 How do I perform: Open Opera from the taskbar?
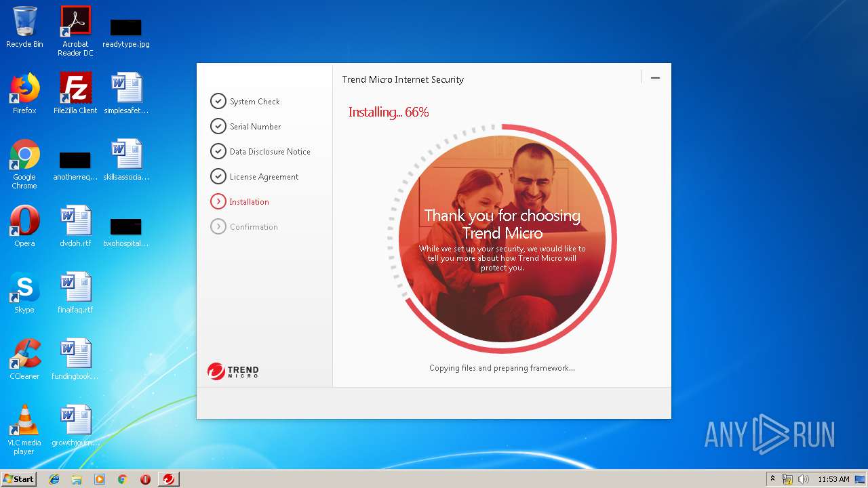(x=145, y=479)
